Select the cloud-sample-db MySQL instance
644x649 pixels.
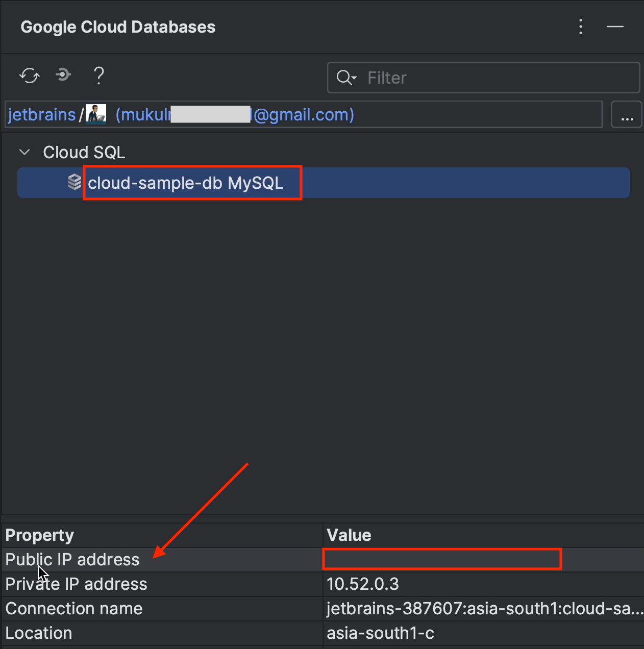186,183
